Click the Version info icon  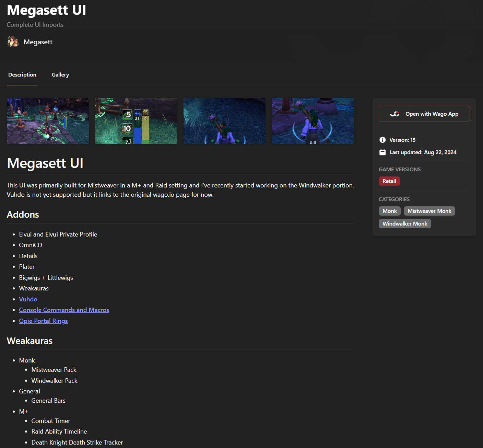(x=382, y=140)
